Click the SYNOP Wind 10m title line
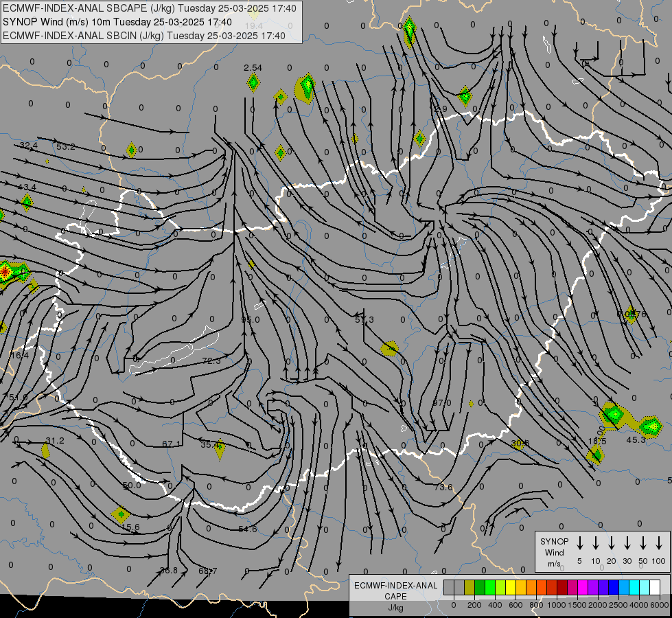Screen dimensions: 672x618 (117, 22)
